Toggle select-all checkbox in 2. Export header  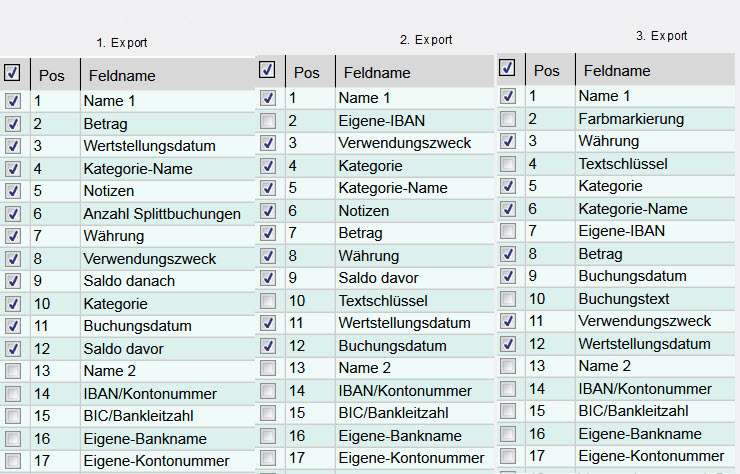coord(267,70)
